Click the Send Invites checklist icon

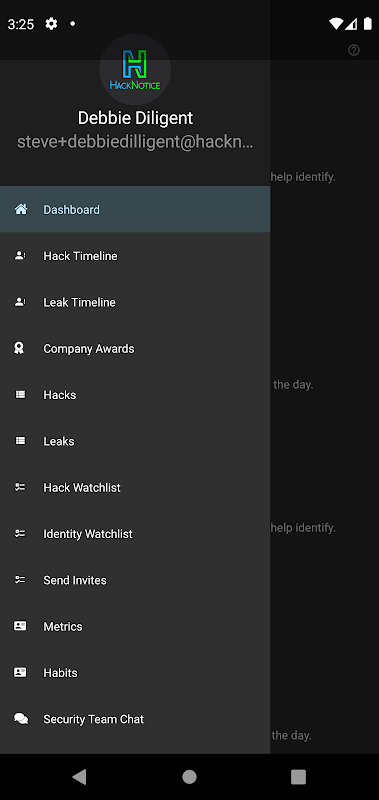click(x=20, y=580)
